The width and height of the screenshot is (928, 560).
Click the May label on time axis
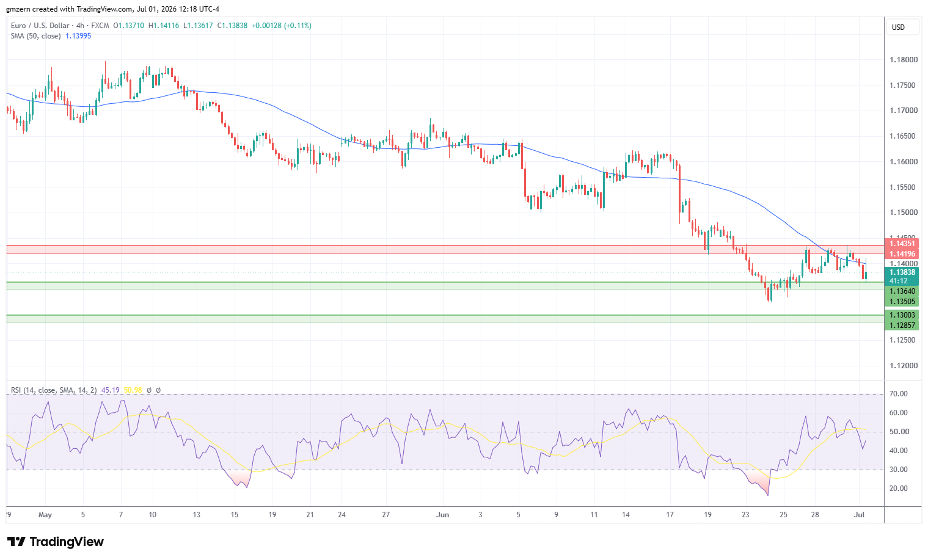tap(45, 515)
